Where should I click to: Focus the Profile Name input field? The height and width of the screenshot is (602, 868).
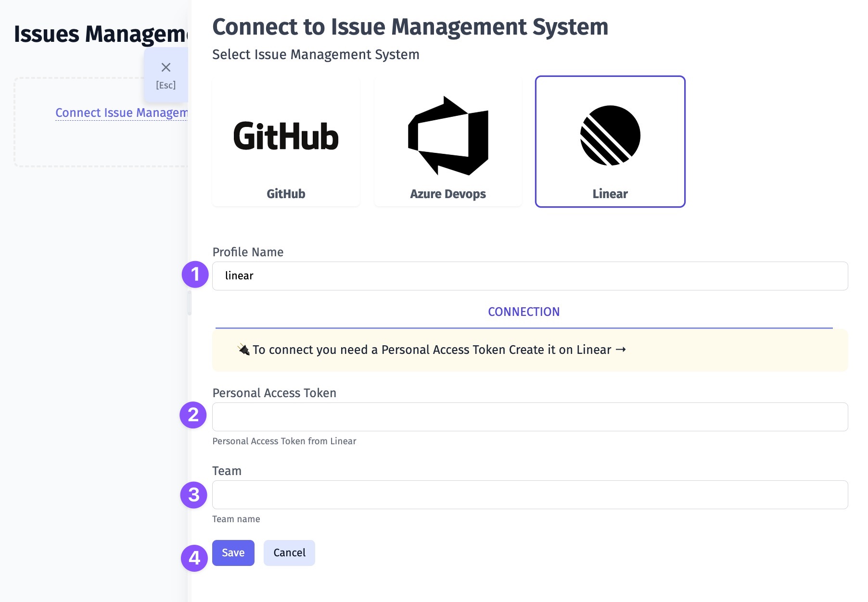[x=530, y=276]
